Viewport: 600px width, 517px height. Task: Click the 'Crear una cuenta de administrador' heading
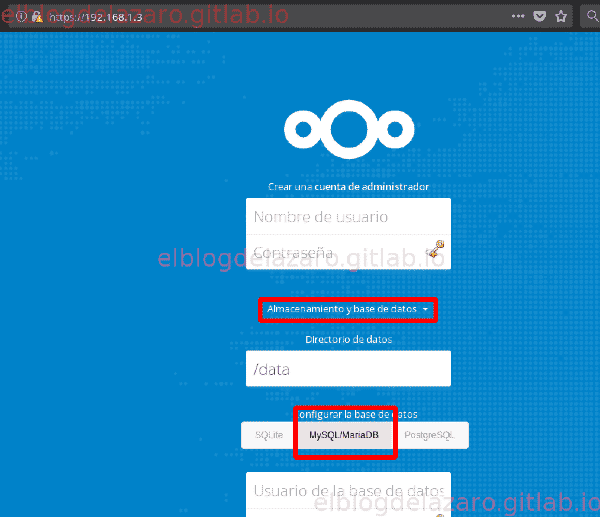pyautogui.click(x=348, y=187)
